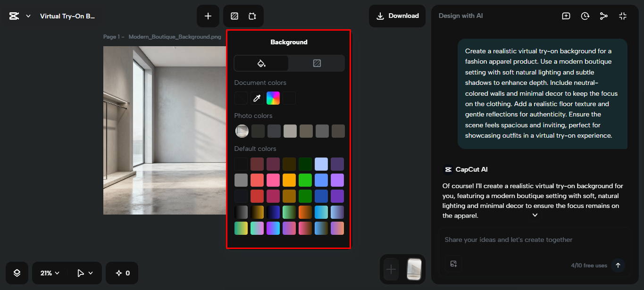The height and width of the screenshot is (290, 644).
Task: Share the design via share icon
Action: click(x=604, y=16)
